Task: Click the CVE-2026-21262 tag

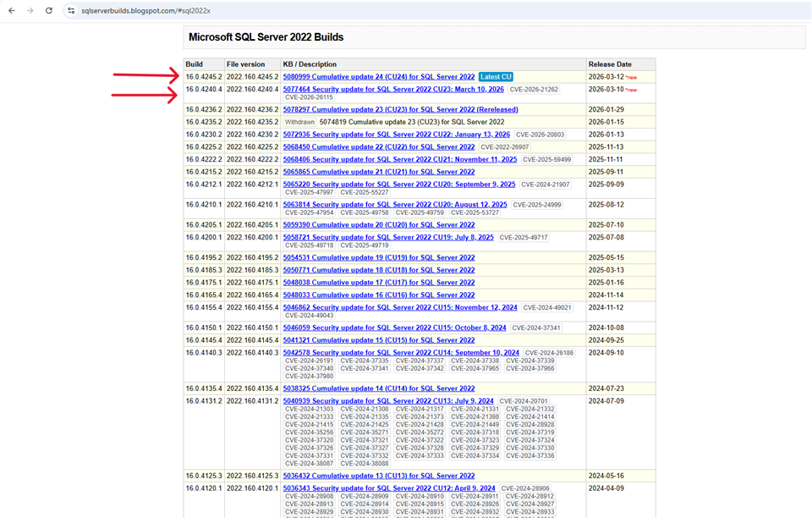Action: click(x=534, y=89)
